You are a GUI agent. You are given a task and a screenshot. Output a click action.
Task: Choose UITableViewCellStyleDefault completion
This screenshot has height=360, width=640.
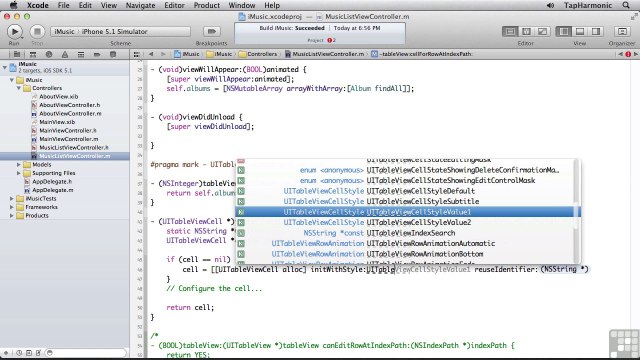(408, 191)
